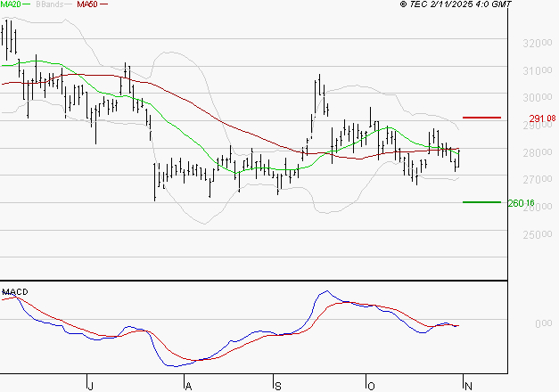Image resolution: width=559 pixels, height=392 pixels.
Task: Click the BBands legend label
Action: click(x=49, y=4)
